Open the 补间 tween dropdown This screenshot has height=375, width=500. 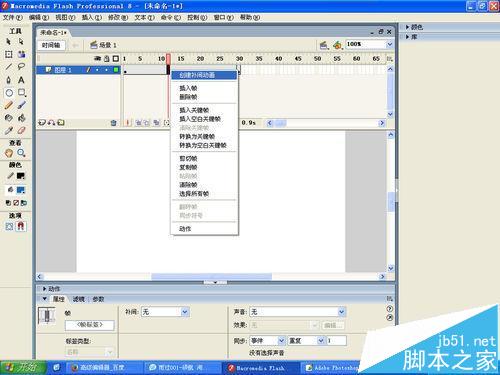185,312
